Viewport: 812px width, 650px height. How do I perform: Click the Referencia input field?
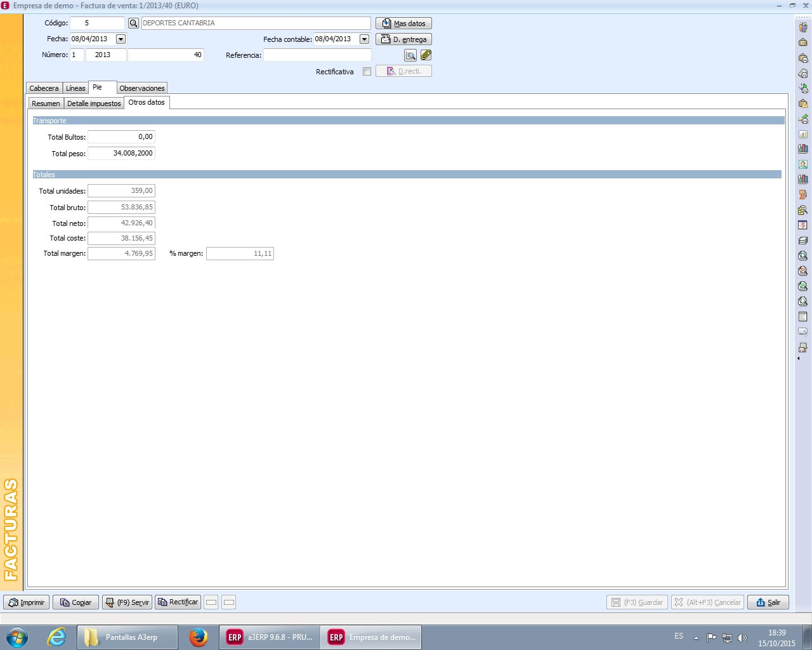(x=317, y=55)
